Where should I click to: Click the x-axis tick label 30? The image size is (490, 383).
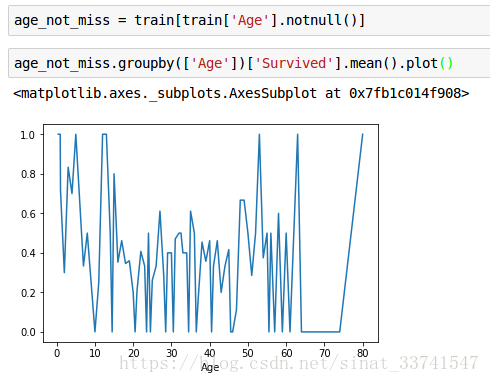172,353
